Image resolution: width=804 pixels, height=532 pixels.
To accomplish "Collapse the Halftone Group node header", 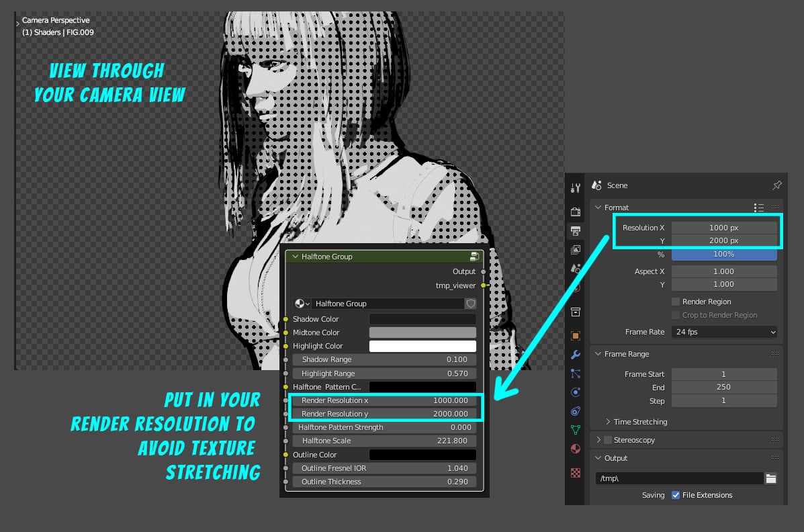I will pyautogui.click(x=295, y=256).
